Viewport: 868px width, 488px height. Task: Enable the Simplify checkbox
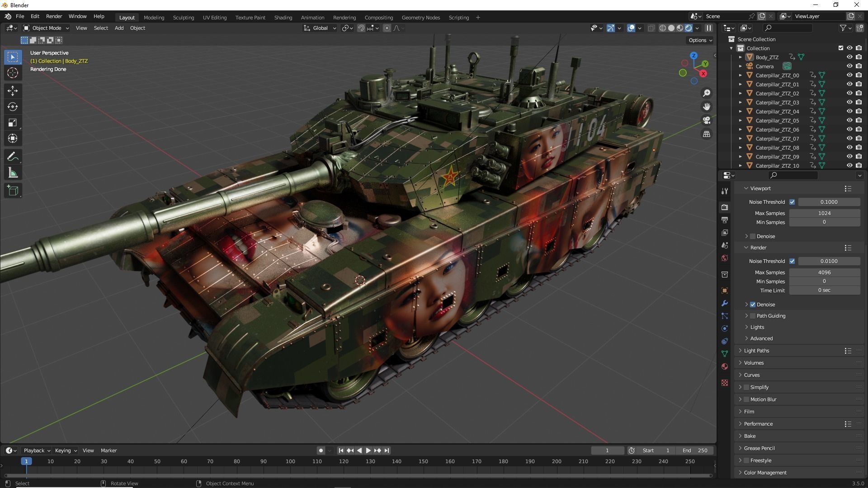point(746,387)
